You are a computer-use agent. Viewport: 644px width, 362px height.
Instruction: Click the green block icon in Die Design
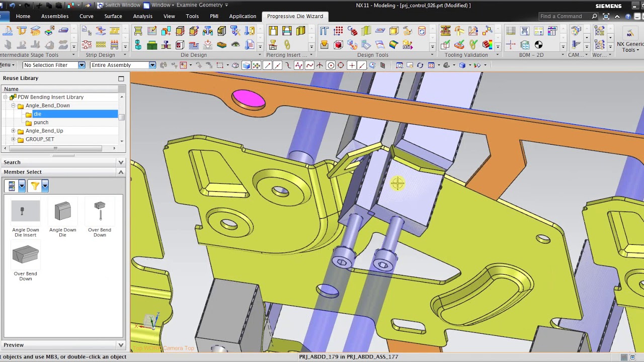[x=152, y=45]
